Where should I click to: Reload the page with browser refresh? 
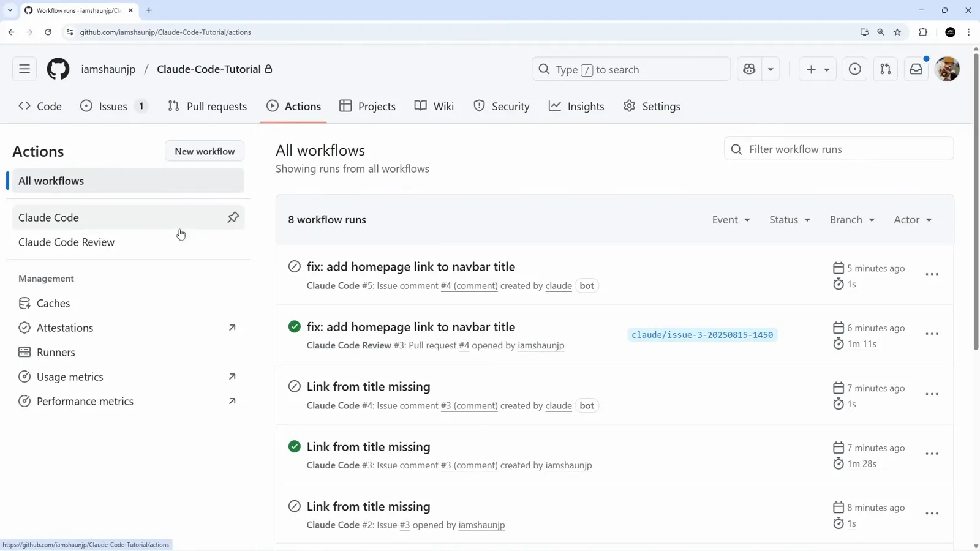click(x=48, y=32)
